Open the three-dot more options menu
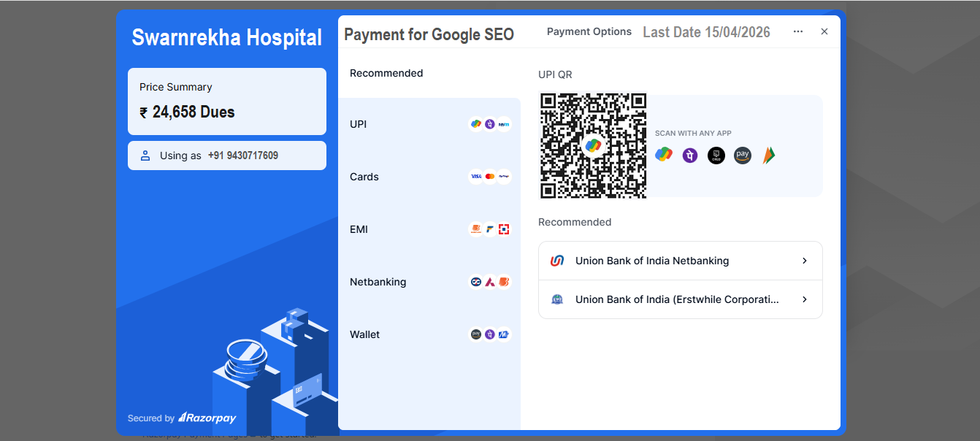The image size is (980, 441). pyautogui.click(x=798, y=32)
